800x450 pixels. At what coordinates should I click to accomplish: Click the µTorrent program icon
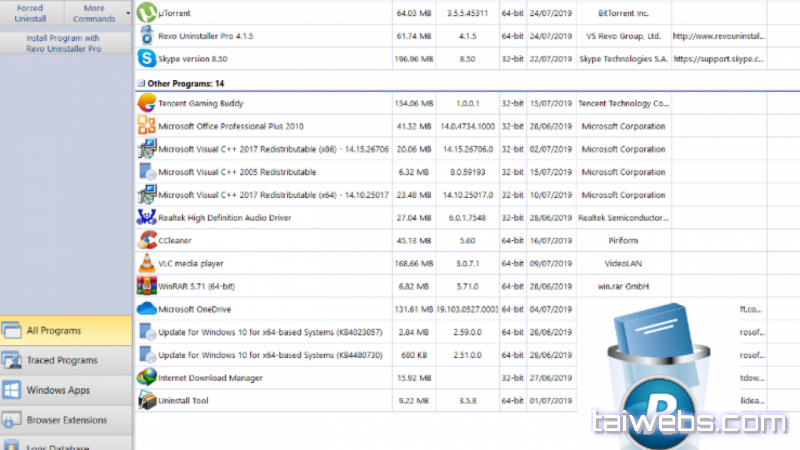coord(147,13)
